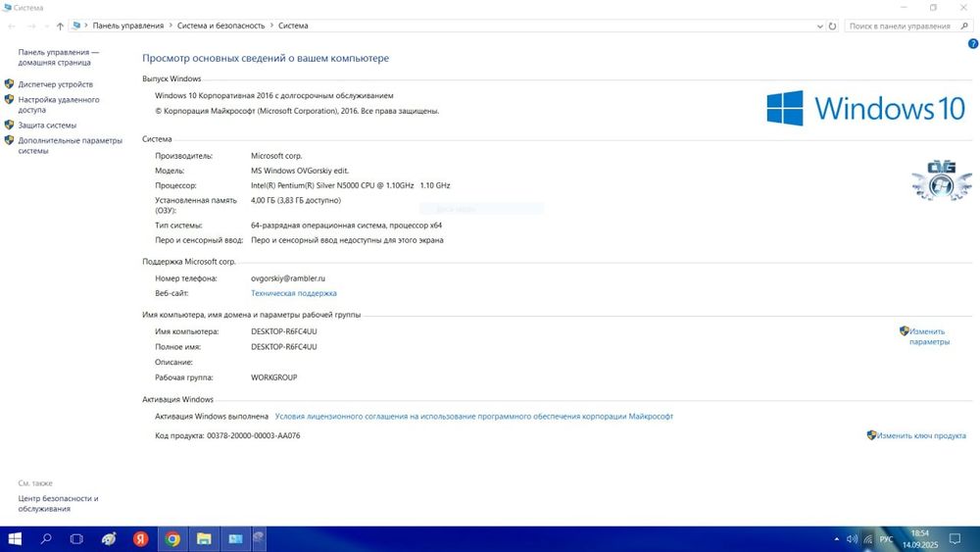980x552 pixels.
Task: Click the WORKGROUP value
Action: click(273, 377)
